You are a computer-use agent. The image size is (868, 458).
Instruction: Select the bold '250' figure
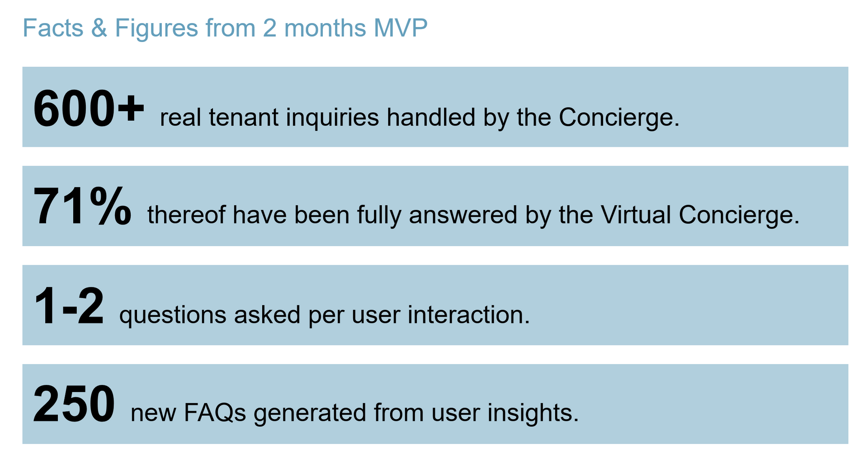(74, 404)
